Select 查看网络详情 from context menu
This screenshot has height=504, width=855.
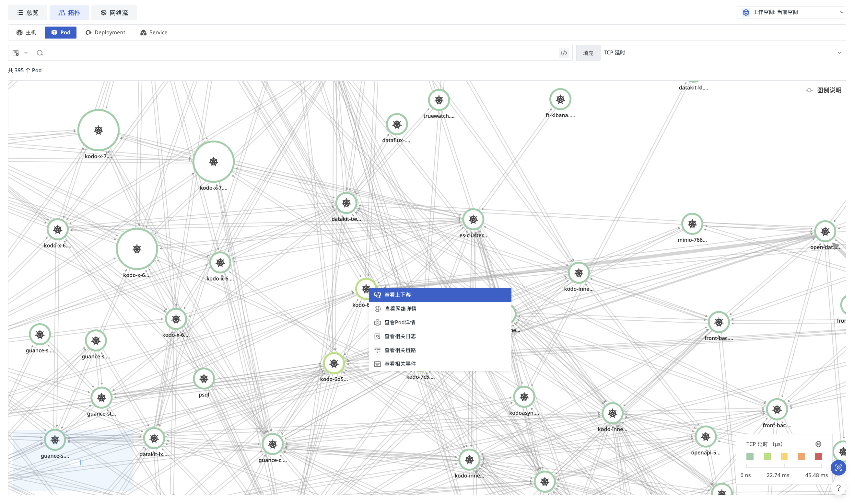coord(400,308)
